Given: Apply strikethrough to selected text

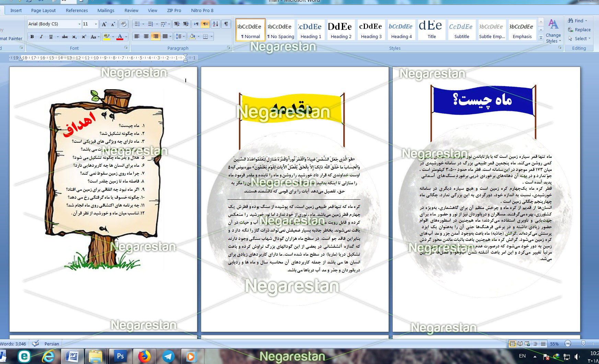Looking at the screenshot, I should pyautogui.click(x=65, y=37).
